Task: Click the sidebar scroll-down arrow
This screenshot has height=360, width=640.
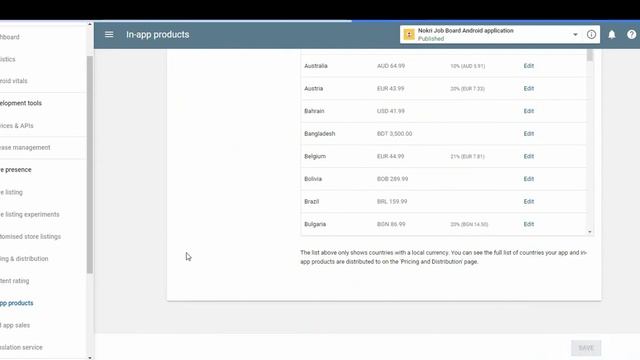Action: tap(90, 358)
